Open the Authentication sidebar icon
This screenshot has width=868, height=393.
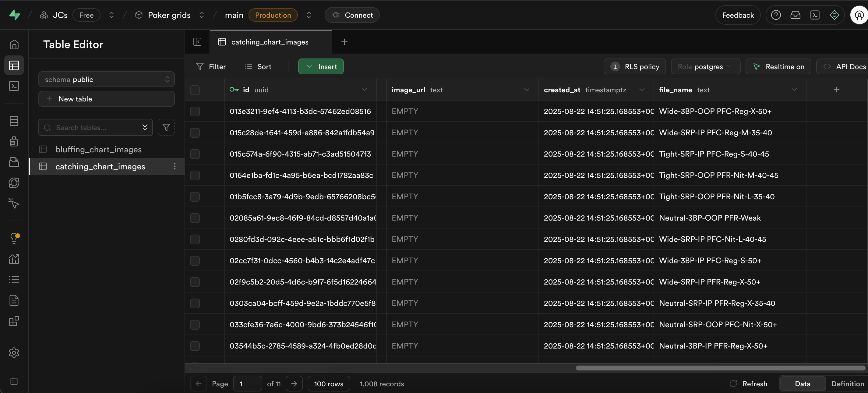click(x=14, y=142)
